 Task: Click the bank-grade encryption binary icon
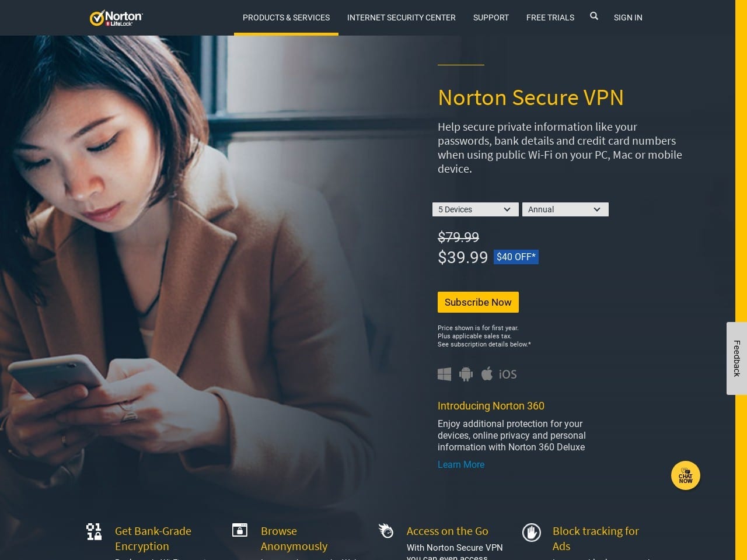pos(94,531)
